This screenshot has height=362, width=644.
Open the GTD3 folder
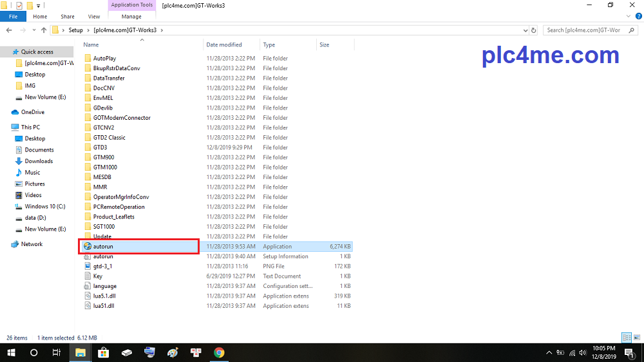click(100, 148)
